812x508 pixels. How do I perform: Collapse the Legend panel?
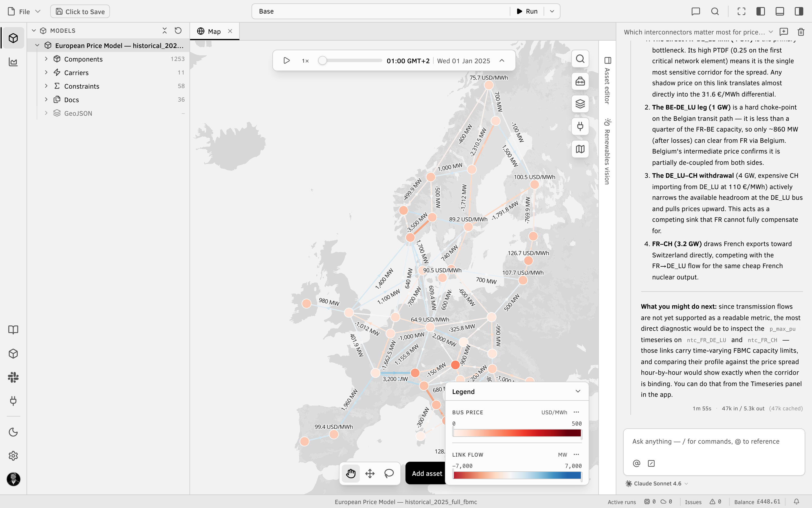578,391
